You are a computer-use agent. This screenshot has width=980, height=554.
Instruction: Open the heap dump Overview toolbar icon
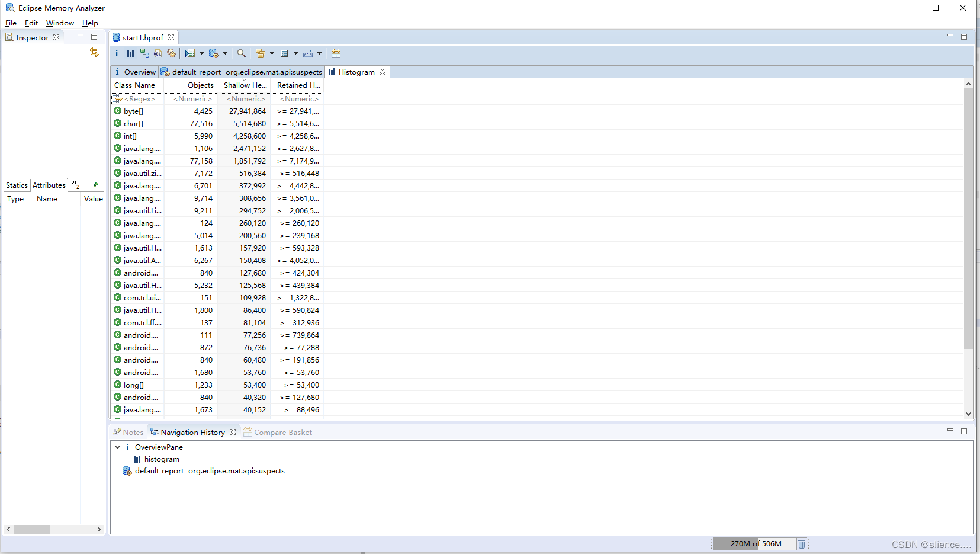click(x=117, y=53)
